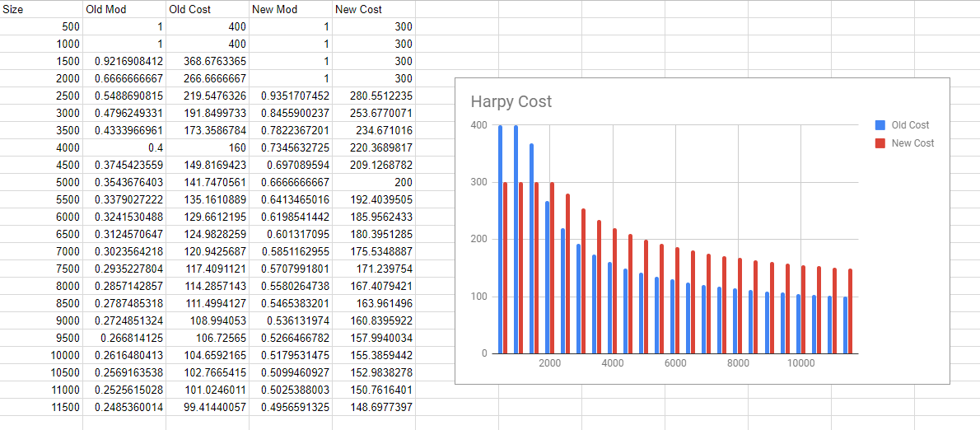Select Old Cost cell 266.6666667
The image size is (980, 430).
[x=208, y=79]
